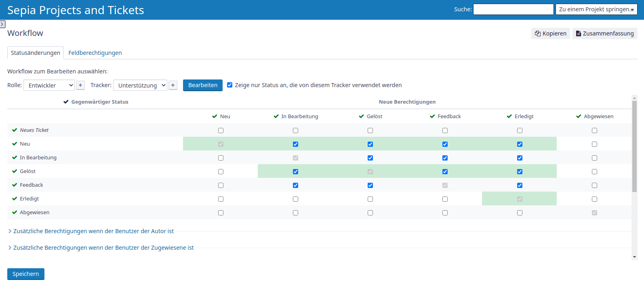Open the Tracker dropdown showing Unterstützung
This screenshot has height=286, width=644.
[140, 85]
